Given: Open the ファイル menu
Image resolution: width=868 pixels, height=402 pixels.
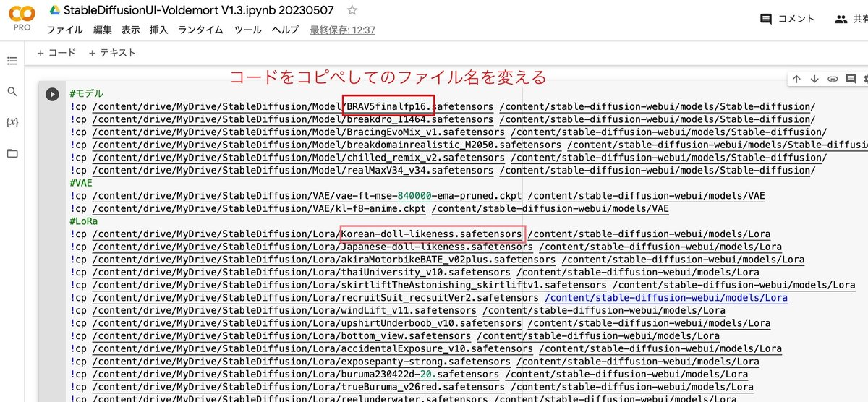Looking at the screenshot, I should (64, 30).
